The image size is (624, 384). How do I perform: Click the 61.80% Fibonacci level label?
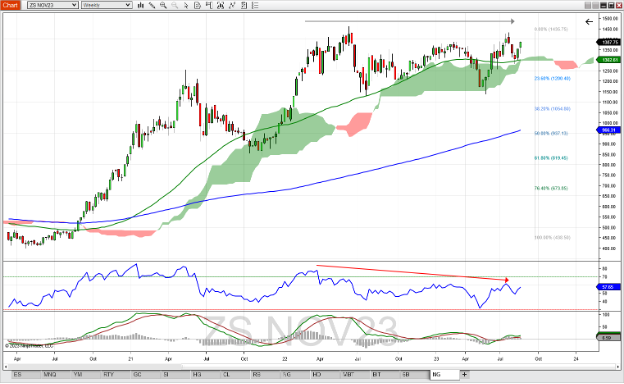pos(551,158)
